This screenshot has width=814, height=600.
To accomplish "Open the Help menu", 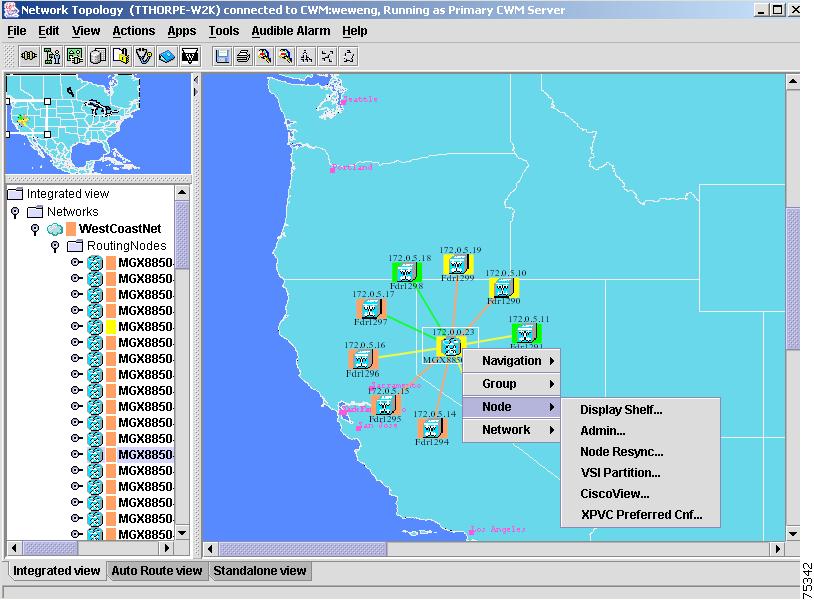I will (355, 31).
